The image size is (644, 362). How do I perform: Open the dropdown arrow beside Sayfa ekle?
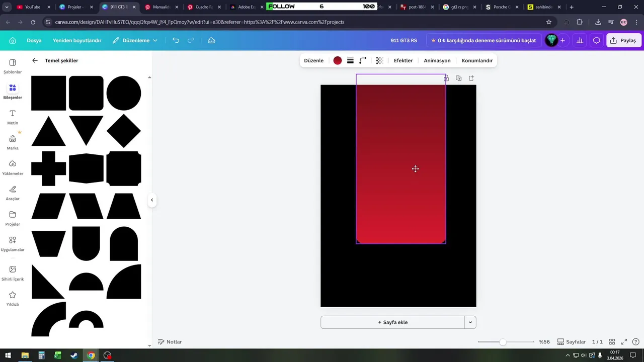[x=470, y=322]
